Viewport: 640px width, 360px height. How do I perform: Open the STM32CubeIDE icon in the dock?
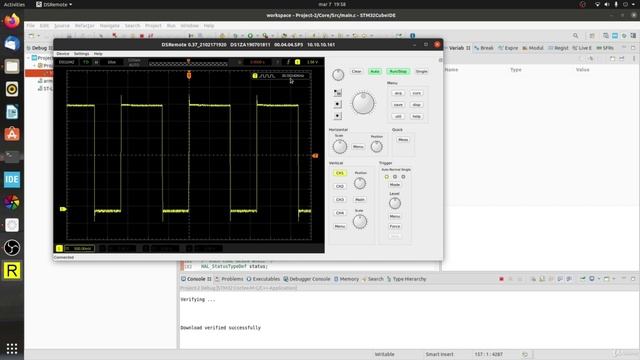(12, 180)
